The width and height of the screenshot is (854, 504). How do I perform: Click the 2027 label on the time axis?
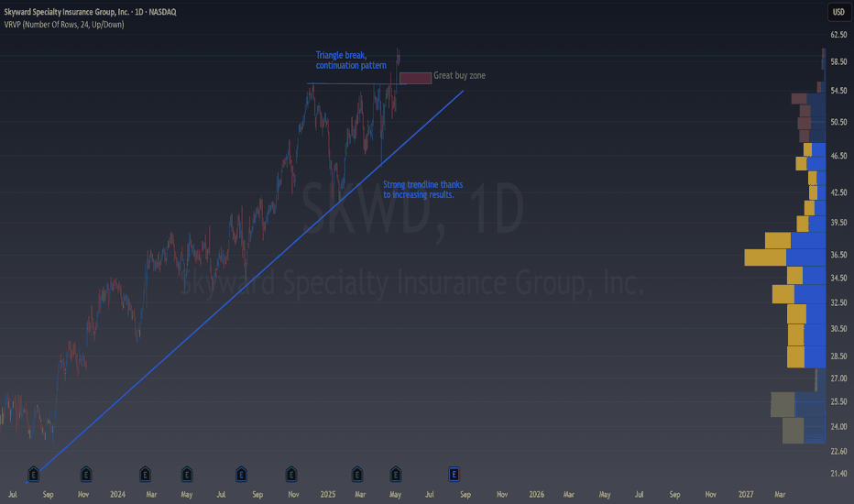coord(746,494)
